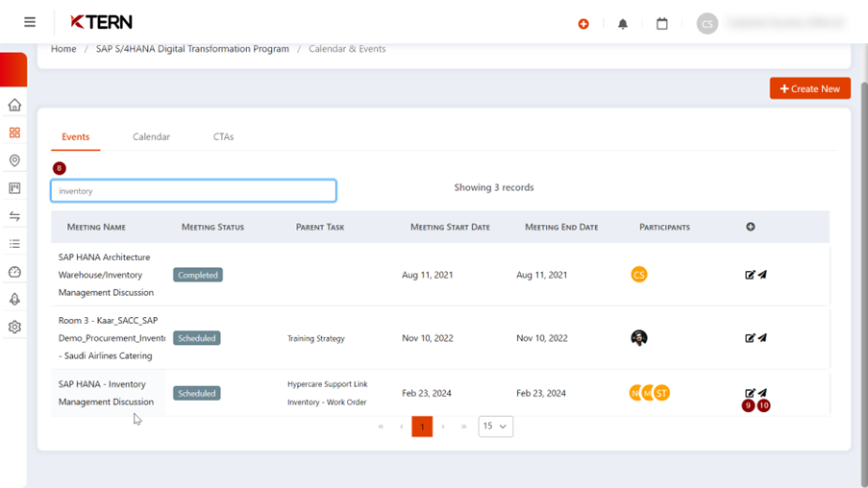Viewport: 868px width, 488px height.
Task: Open SAP HANA - Inventory Management Discussion meeting
Action: pyautogui.click(x=106, y=393)
